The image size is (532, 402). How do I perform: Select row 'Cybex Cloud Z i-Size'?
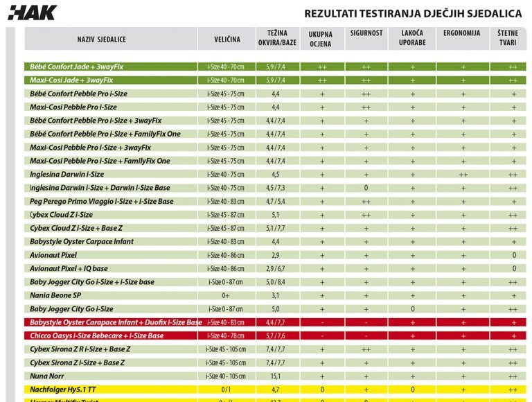click(x=275, y=215)
